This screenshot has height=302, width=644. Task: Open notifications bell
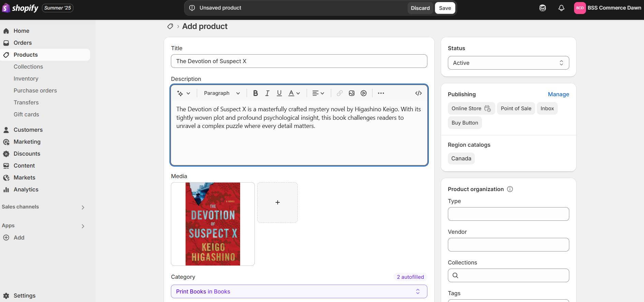561,8
